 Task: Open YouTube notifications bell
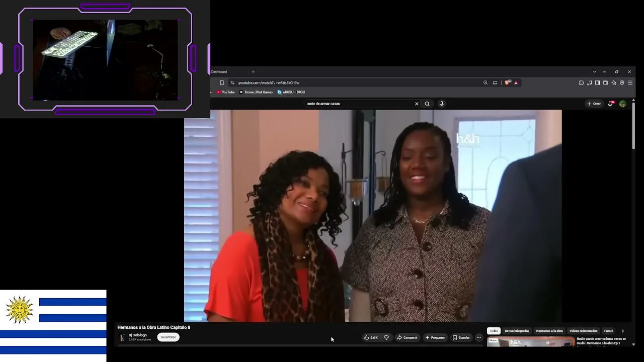611,104
